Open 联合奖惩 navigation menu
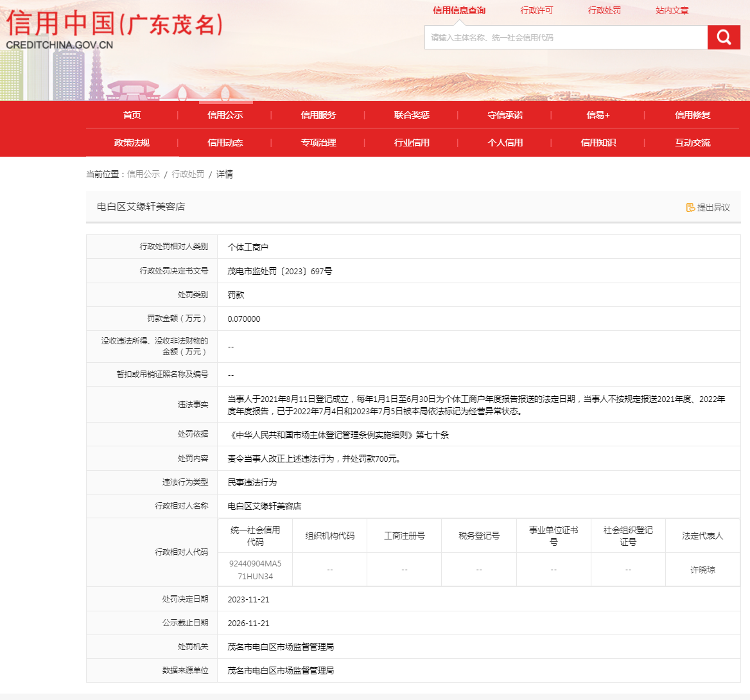 pyautogui.click(x=412, y=115)
